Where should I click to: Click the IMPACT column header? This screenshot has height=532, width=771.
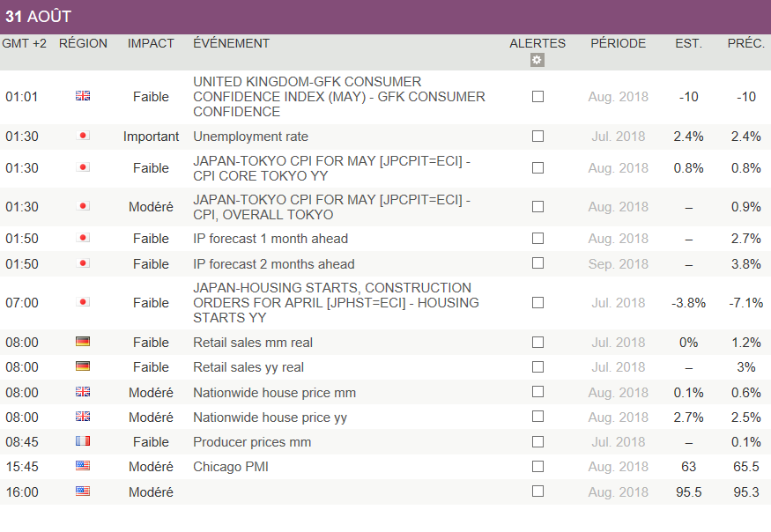(151, 43)
